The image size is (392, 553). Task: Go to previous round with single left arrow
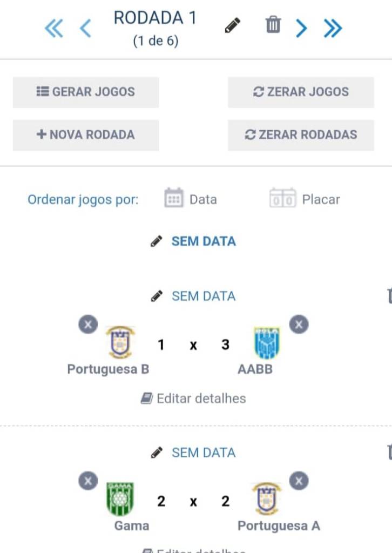[85, 28]
